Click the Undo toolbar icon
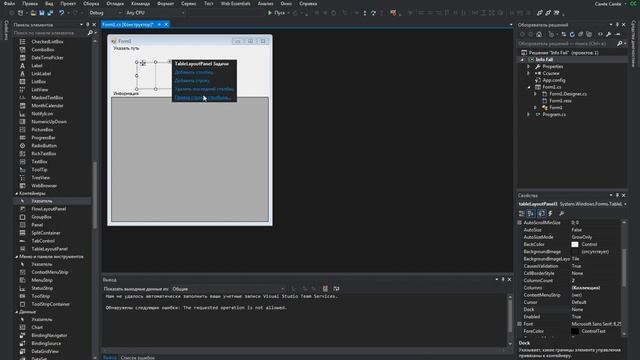The image size is (640, 360). [62, 13]
